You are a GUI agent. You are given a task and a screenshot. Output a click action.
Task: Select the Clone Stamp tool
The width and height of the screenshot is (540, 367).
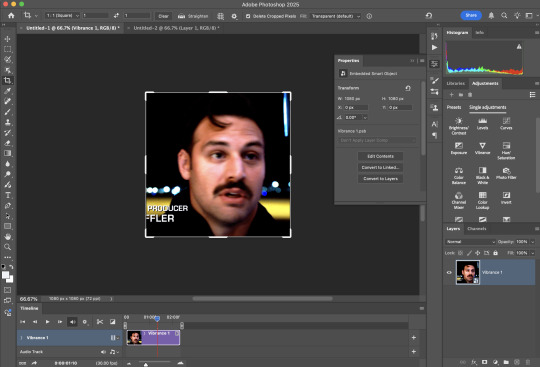7,122
